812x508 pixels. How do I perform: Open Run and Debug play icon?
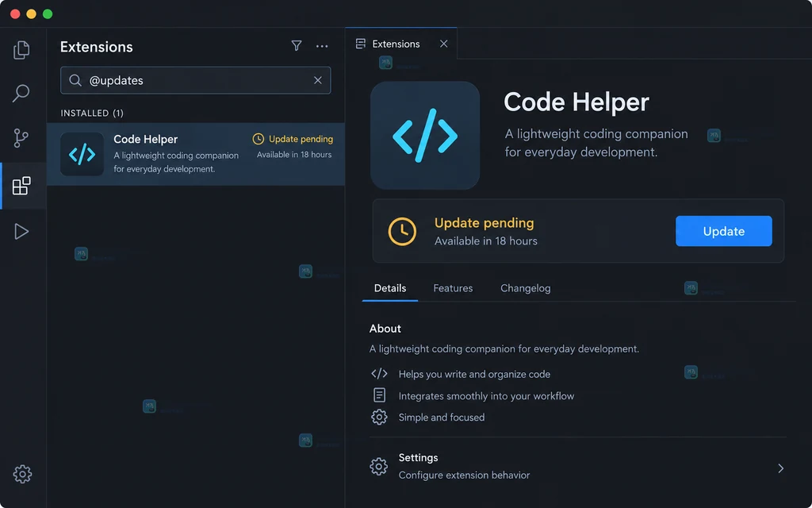coord(21,231)
